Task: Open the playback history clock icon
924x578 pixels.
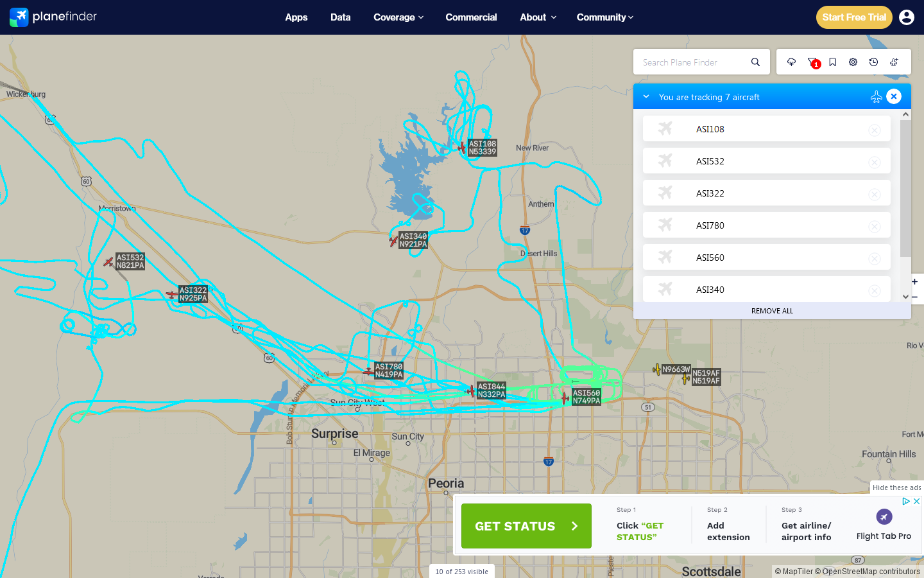Action: 873,62
